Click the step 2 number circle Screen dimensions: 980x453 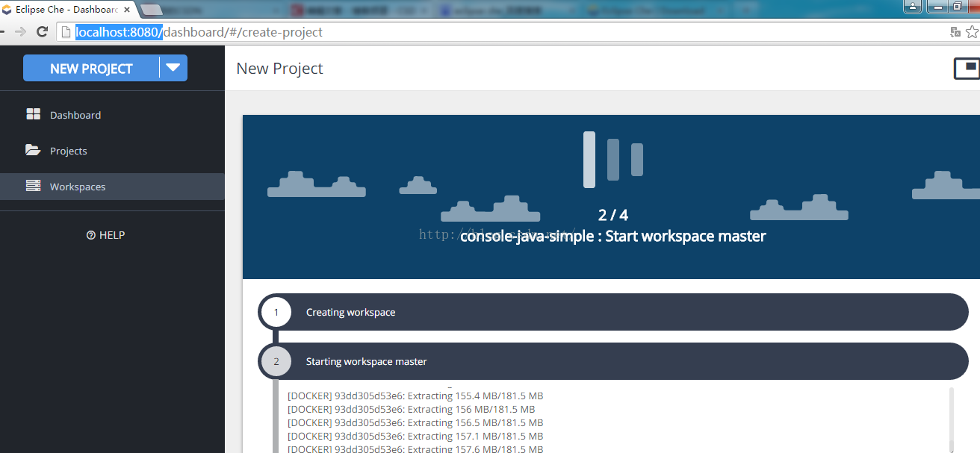point(276,361)
